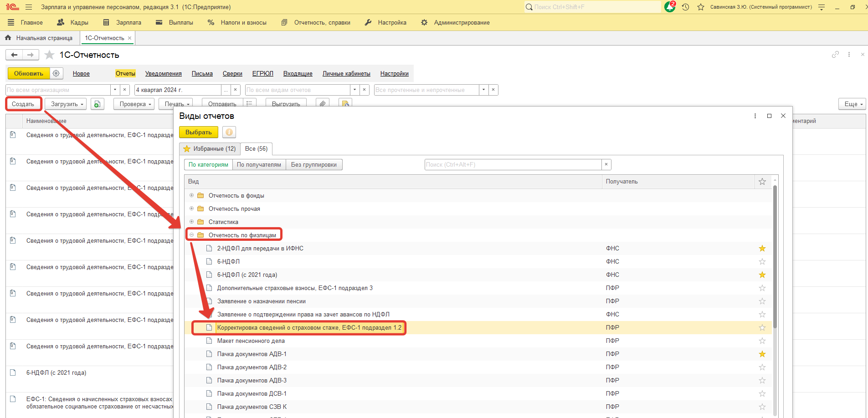Unstar 2-НДФЛ для передачи в ИФНС

coord(762,248)
